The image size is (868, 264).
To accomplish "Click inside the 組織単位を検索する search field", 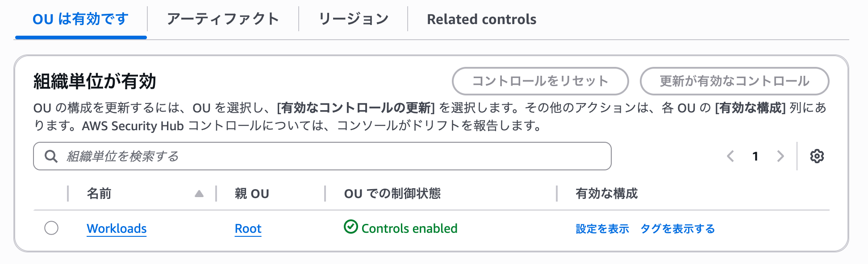I will pos(313,156).
